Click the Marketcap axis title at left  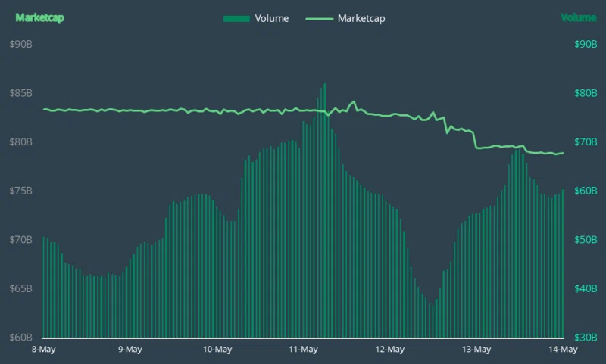pyautogui.click(x=40, y=17)
